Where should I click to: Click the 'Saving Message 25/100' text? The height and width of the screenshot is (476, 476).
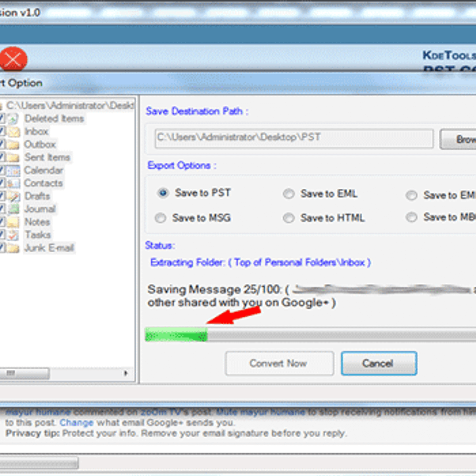(215, 289)
